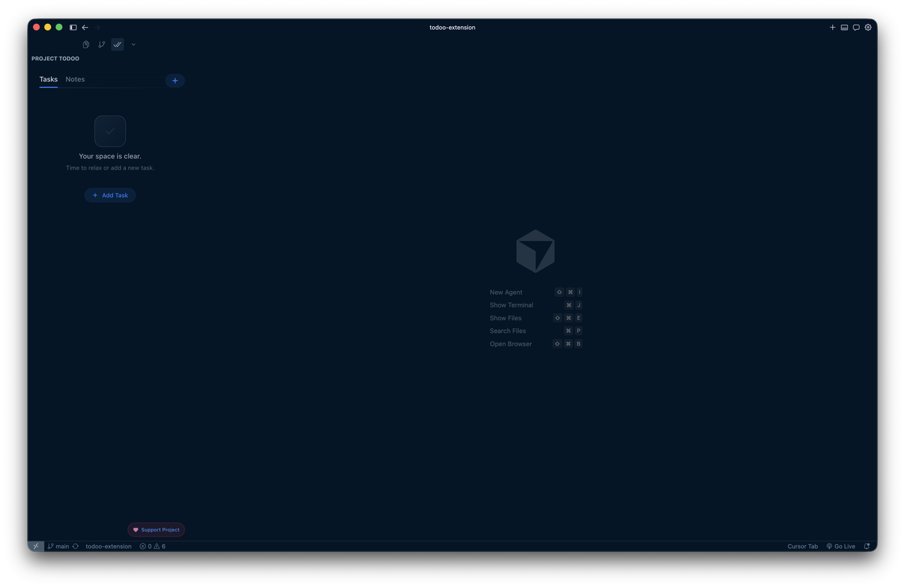Switch to the Notes tab
Image resolution: width=905 pixels, height=588 pixels.
(x=75, y=79)
